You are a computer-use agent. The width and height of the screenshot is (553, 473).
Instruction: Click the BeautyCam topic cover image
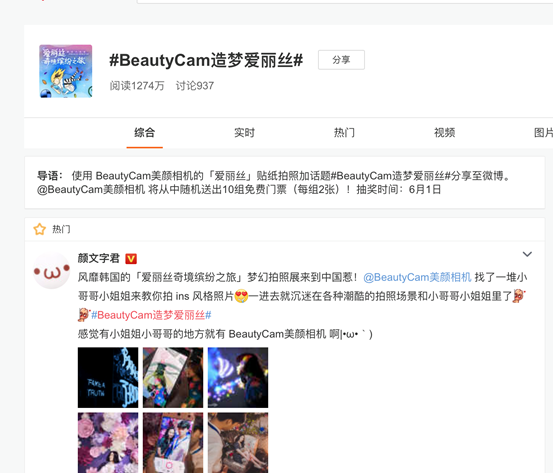[66, 71]
